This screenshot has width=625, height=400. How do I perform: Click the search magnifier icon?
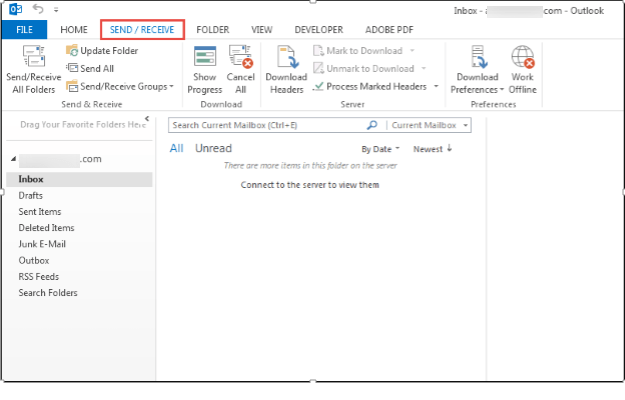click(x=372, y=125)
